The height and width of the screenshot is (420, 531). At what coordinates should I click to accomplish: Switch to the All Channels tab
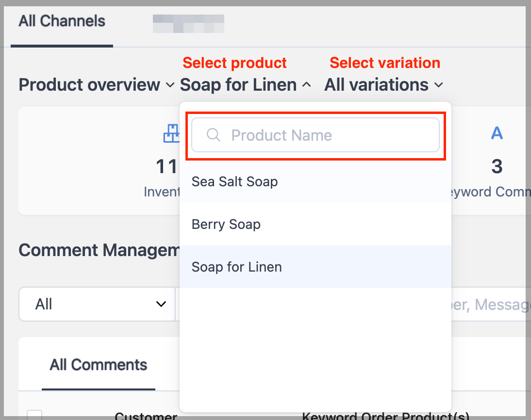[x=62, y=21]
